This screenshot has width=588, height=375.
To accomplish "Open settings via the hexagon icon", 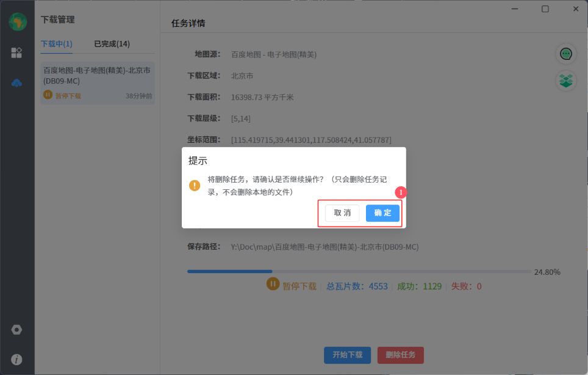I will (x=17, y=330).
